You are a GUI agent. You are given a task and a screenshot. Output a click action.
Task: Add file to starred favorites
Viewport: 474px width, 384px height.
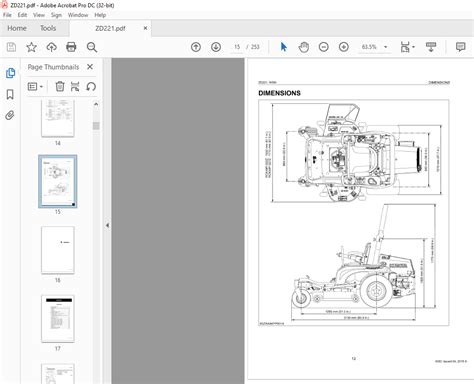pos(31,47)
